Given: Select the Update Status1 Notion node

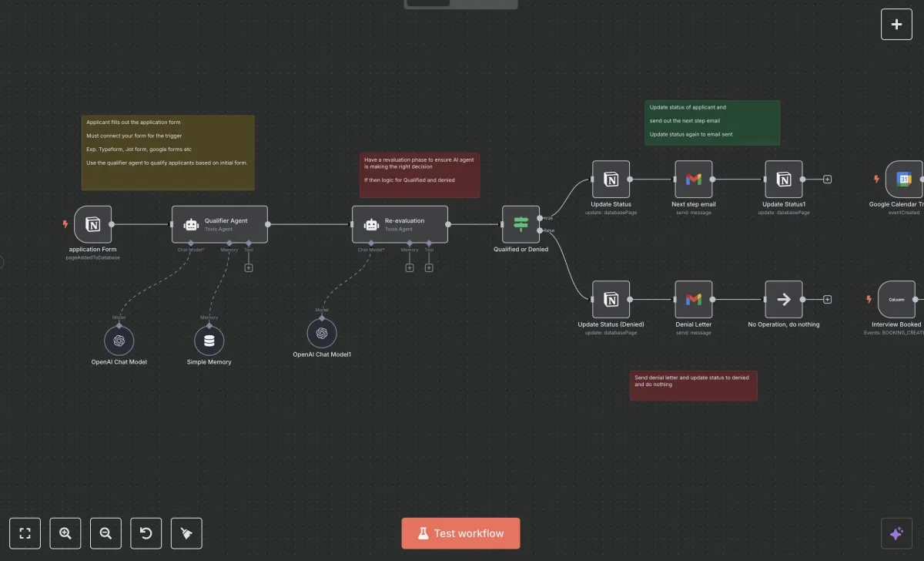Looking at the screenshot, I should coord(784,180).
